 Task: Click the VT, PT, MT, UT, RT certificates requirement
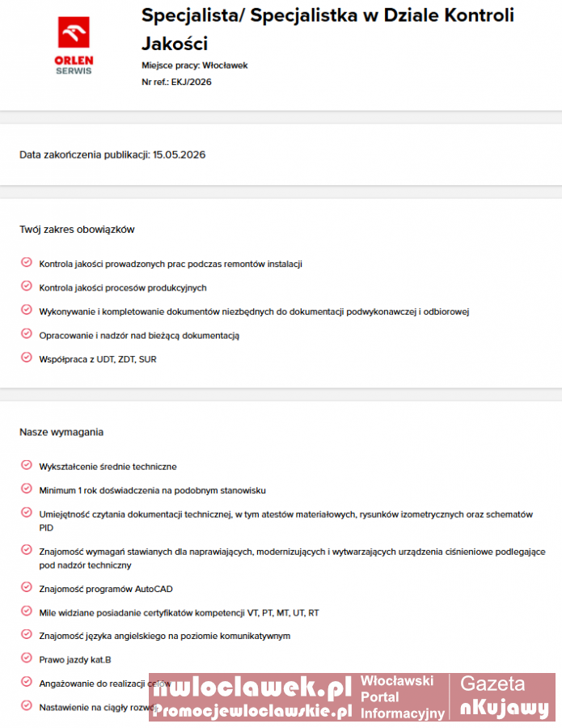pyautogui.click(x=179, y=612)
